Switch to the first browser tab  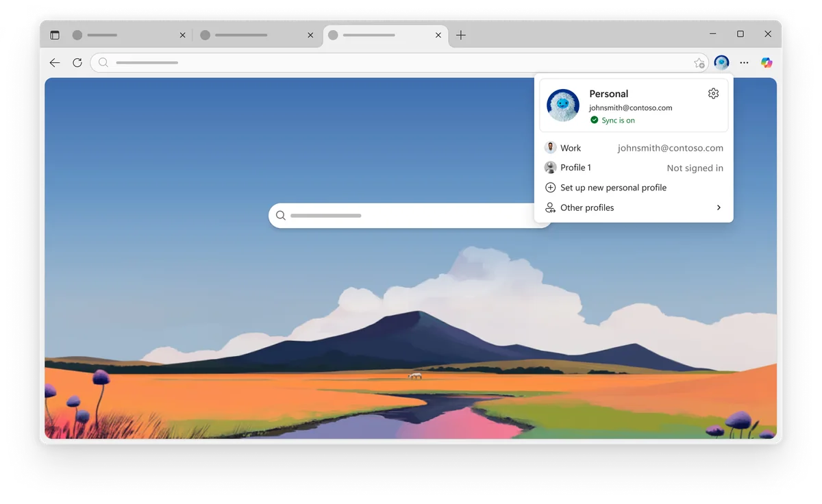click(127, 35)
